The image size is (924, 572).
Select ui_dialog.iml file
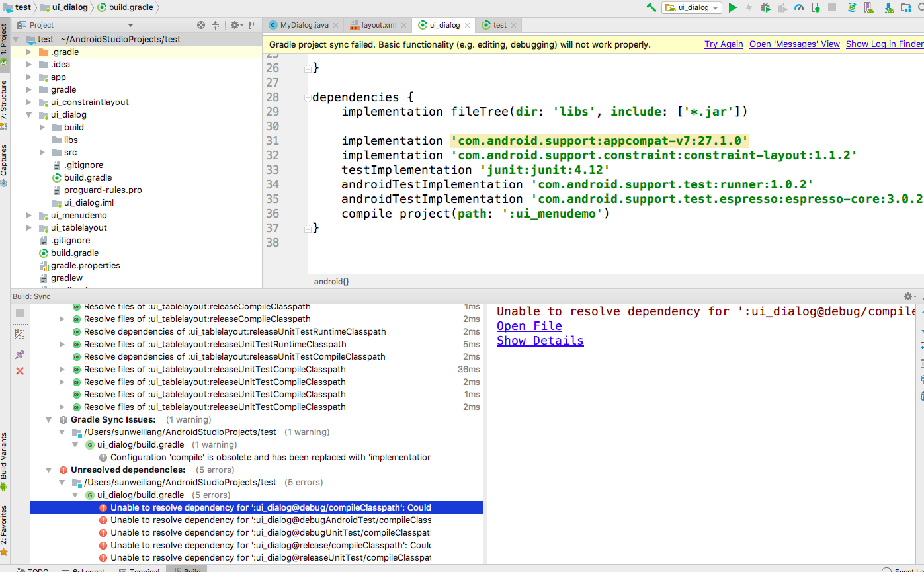click(89, 202)
